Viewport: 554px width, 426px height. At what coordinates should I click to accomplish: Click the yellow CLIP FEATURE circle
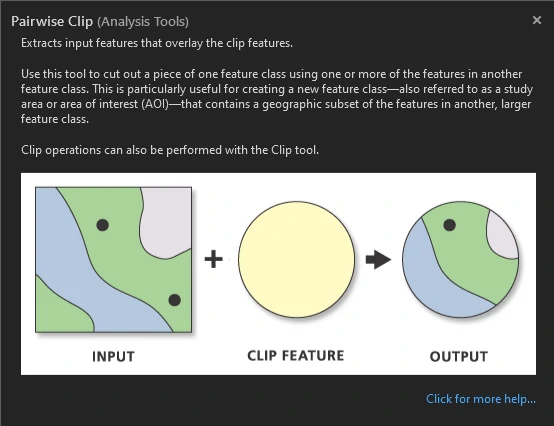[296, 259]
